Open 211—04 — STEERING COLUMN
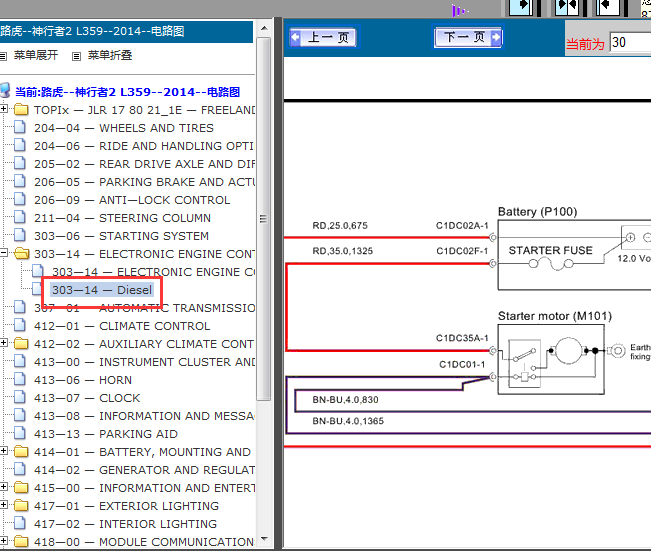This screenshot has width=651, height=551. pos(122,218)
